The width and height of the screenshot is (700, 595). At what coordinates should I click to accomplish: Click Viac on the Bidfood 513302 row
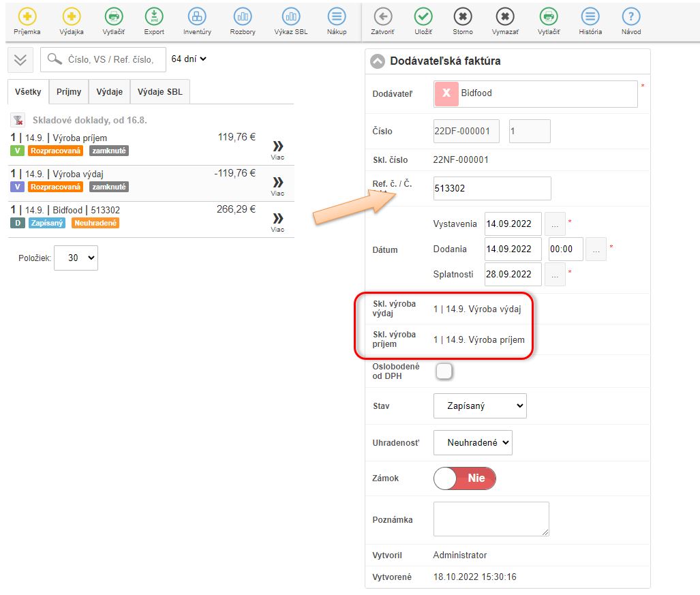tap(277, 219)
